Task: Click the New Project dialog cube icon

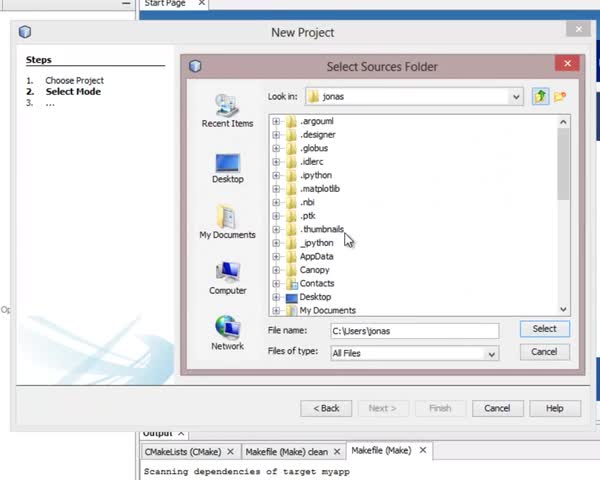Action: pyautogui.click(x=25, y=31)
